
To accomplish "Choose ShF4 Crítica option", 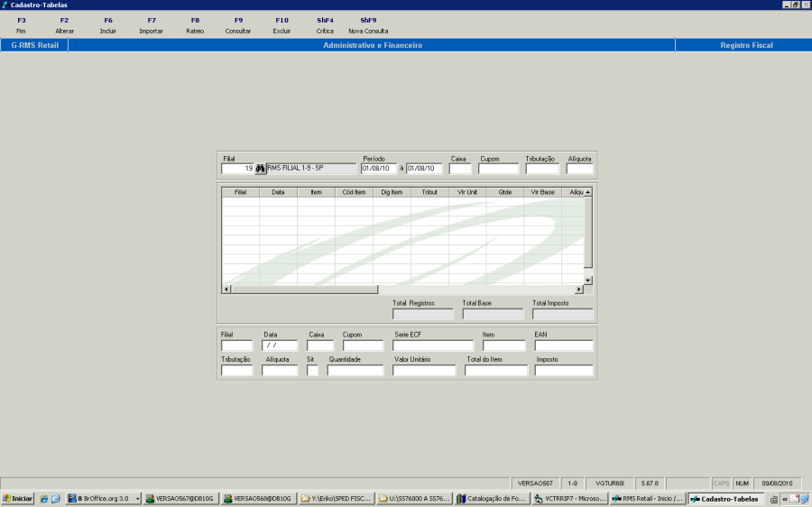I will click(325, 25).
